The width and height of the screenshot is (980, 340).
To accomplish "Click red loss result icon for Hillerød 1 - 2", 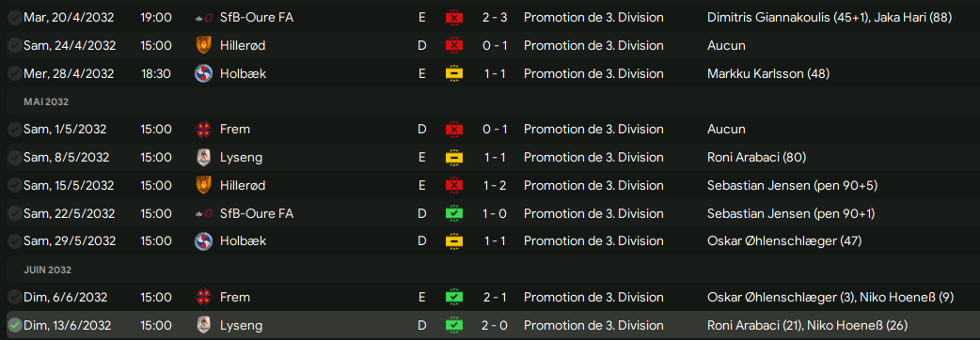I will [453, 185].
